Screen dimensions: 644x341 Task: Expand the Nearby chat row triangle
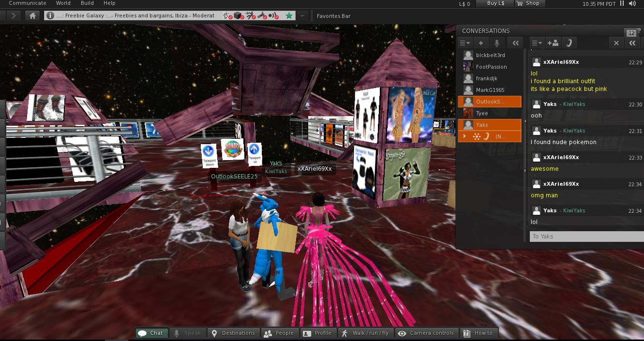pos(465,136)
